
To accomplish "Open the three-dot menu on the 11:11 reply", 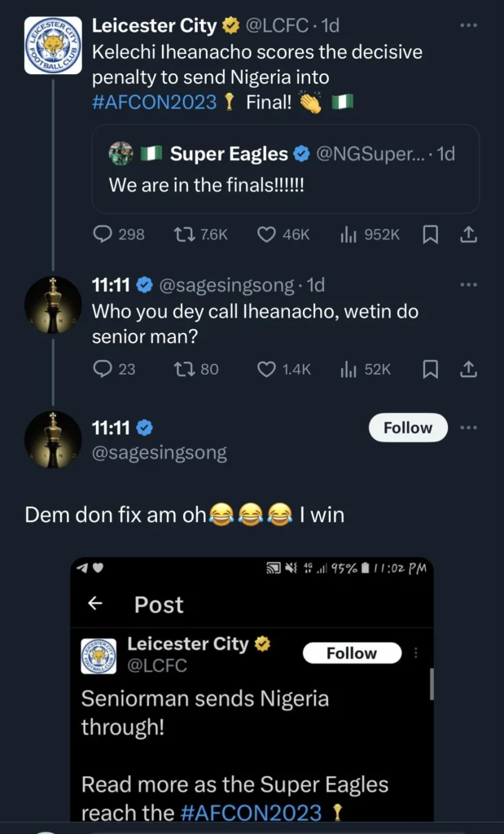I will point(469,284).
